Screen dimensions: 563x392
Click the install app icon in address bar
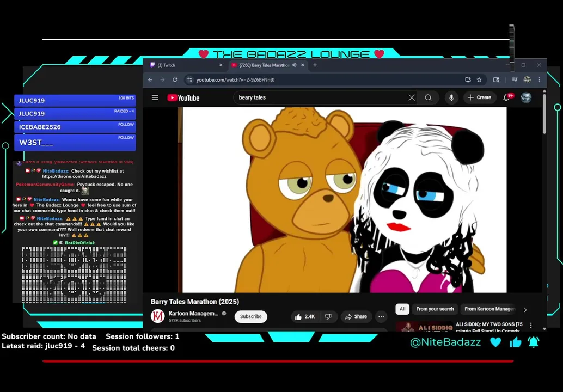coord(468,79)
